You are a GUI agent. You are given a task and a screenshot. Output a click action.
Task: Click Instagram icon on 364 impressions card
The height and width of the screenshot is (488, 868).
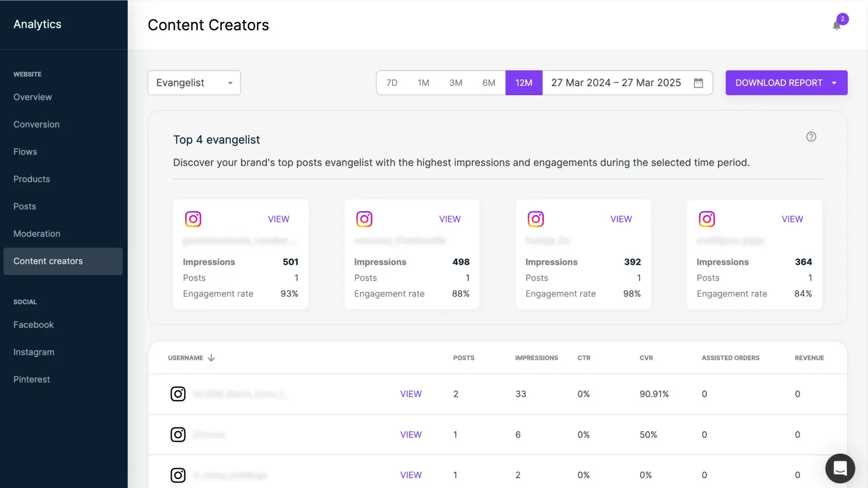click(x=707, y=219)
